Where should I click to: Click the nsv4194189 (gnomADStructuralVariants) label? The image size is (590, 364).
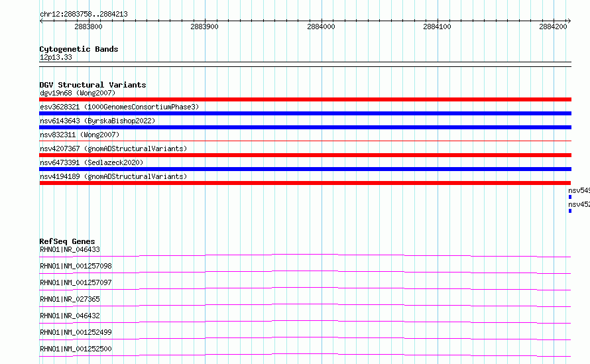[x=113, y=176]
